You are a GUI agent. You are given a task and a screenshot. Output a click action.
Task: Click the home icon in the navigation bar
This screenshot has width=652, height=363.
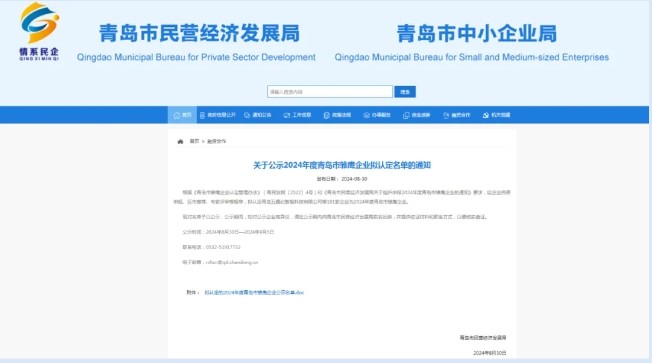tap(177, 115)
